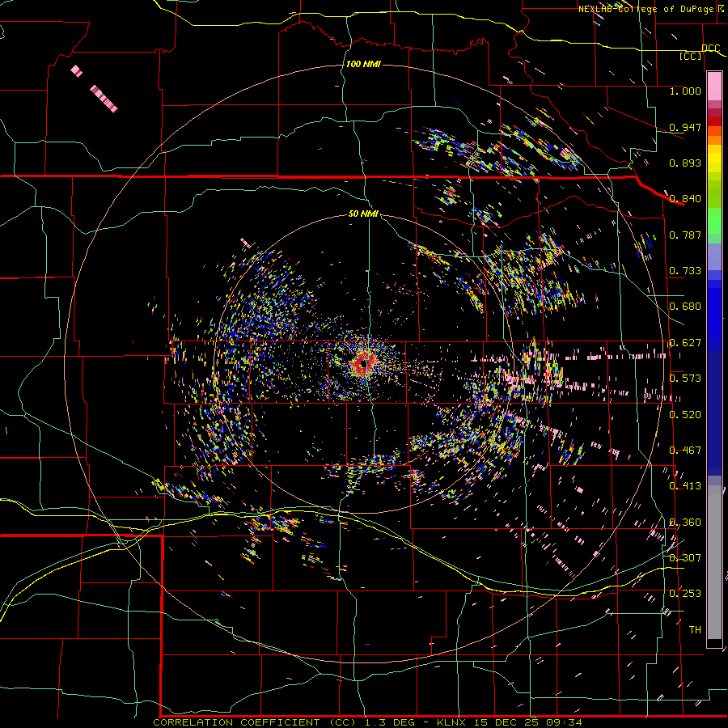Viewport: 728px width, 728px height.
Task: Click the TH threshold label
Action: [695, 629]
